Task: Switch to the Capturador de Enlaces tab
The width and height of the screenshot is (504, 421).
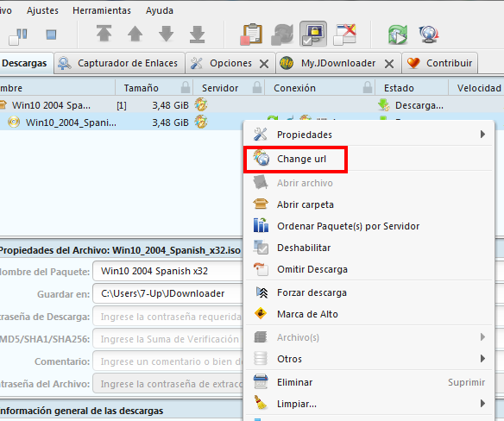Action: click(x=119, y=63)
